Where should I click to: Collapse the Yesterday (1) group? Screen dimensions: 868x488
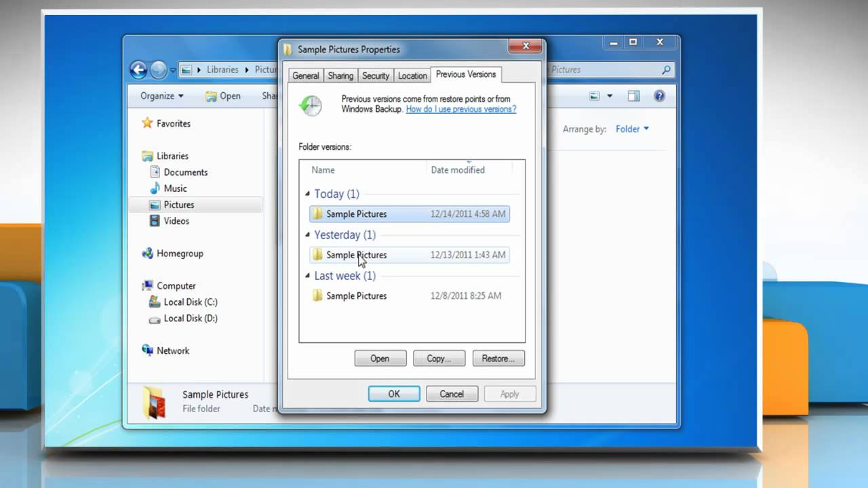(307, 235)
